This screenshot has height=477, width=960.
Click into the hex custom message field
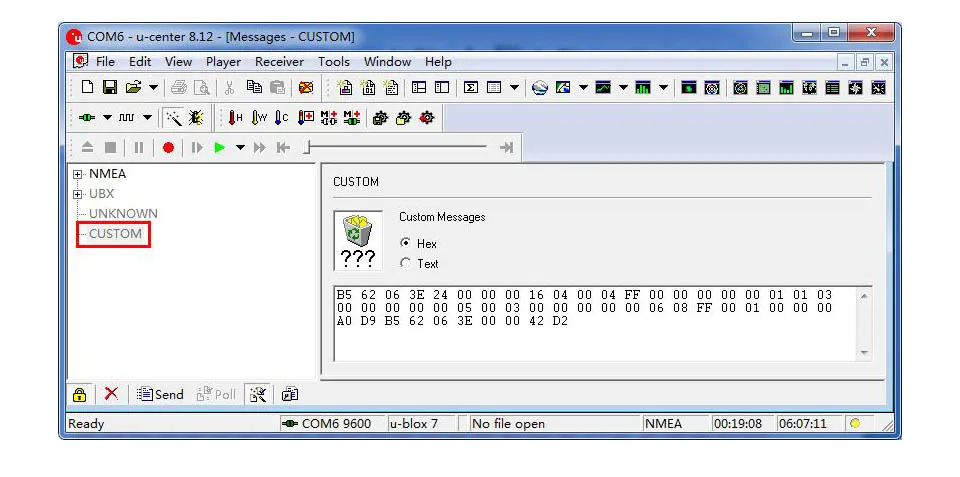[602, 323]
